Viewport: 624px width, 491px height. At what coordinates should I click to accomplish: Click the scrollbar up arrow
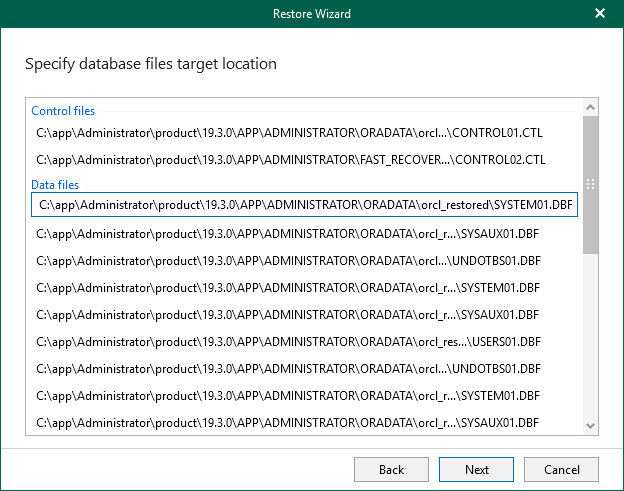[590, 108]
